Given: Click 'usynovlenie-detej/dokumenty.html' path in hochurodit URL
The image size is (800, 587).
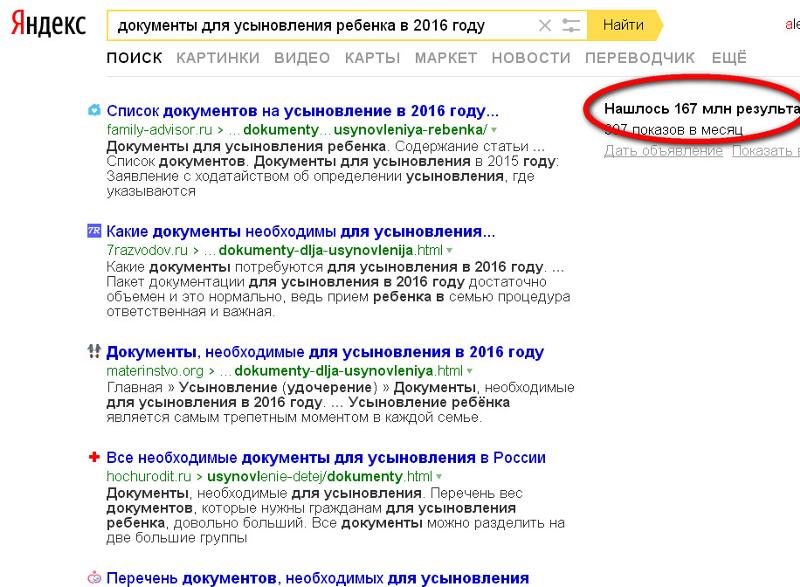Looking at the screenshot, I should coord(320,476).
